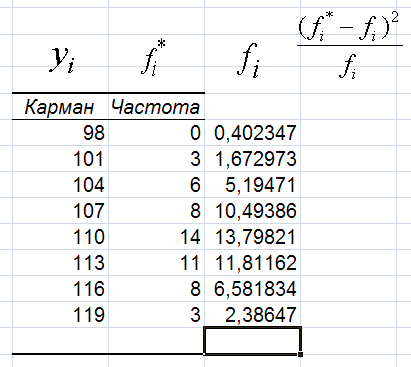This screenshot has height=367, width=411.
Task: Select the Частота header cell
Action: (x=156, y=106)
